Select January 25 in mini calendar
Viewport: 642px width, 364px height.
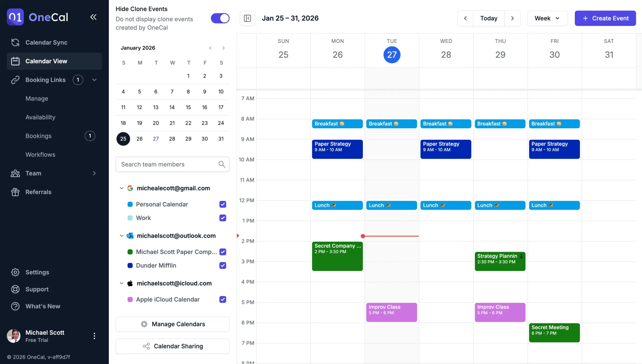point(123,139)
